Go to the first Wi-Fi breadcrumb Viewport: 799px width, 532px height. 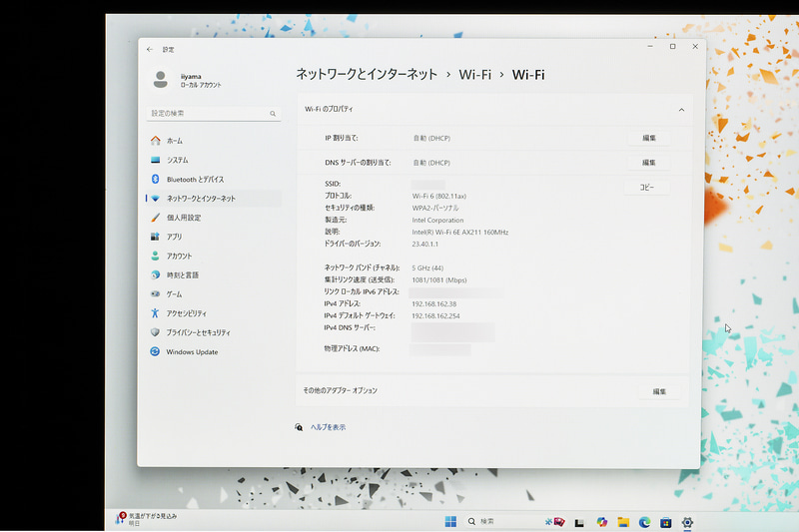coord(475,75)
